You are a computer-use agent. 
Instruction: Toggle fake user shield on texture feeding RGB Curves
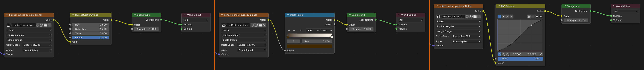pyautogui.click(x=467, y=17)
